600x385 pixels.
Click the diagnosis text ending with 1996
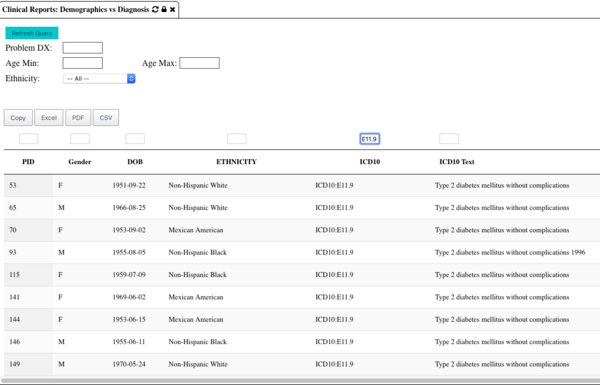[x=510, y=252]
